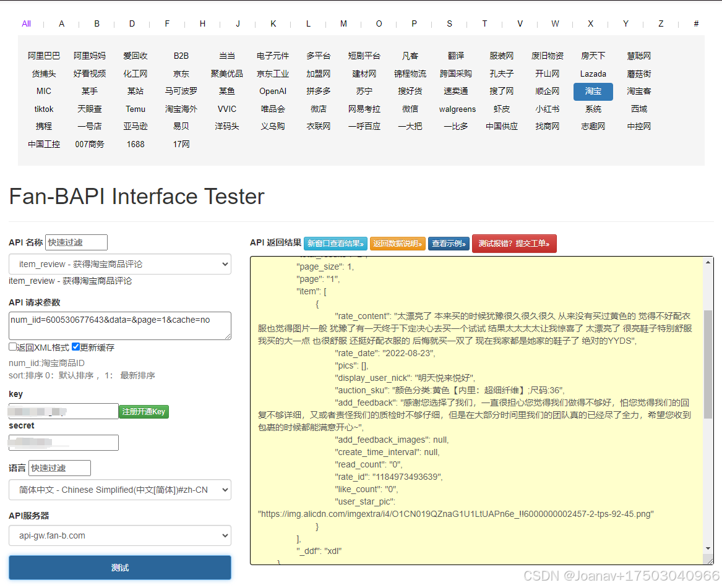Image resolution: width=722 pixels, height=588 pixels.
Task: Open the API服务器 api-gw.fan-b.com dropdown
Action: [120, 535]
